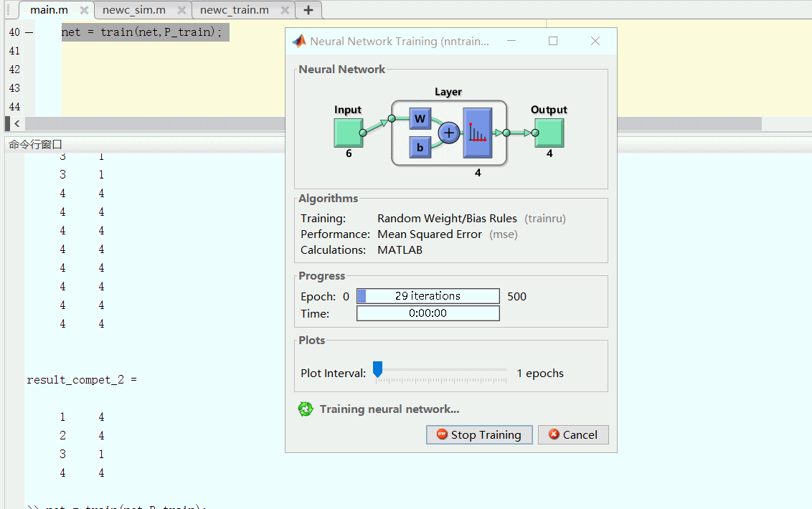
Task: Click 'Training neural network...' status text
Action: (390, 409)
